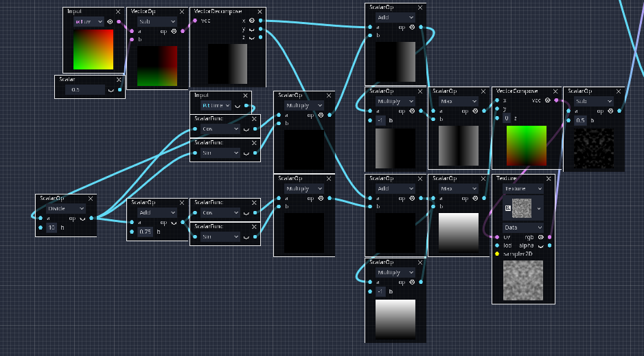Close the Texture node
The image size is (644, 356).
pos(549,179)
